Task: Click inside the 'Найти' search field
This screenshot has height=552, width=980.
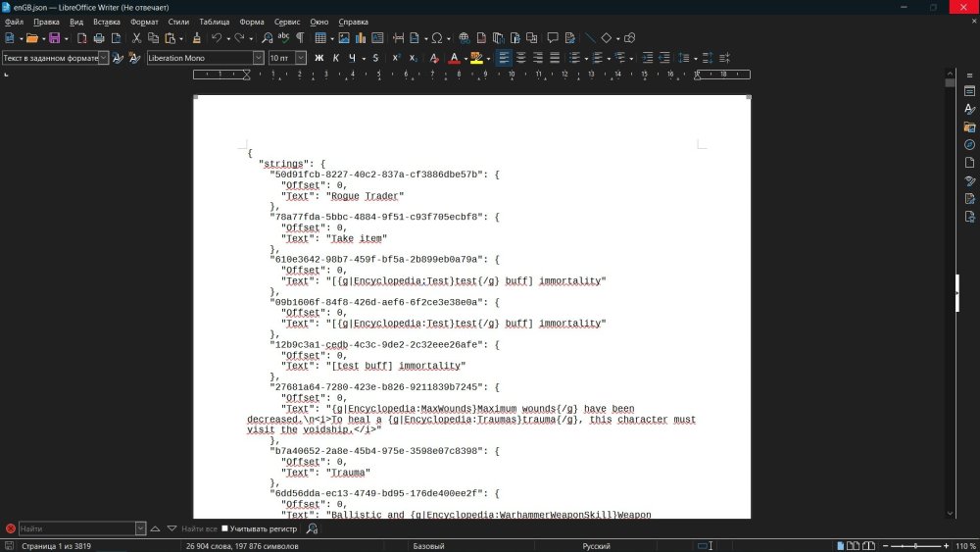Action: [80, 528]
